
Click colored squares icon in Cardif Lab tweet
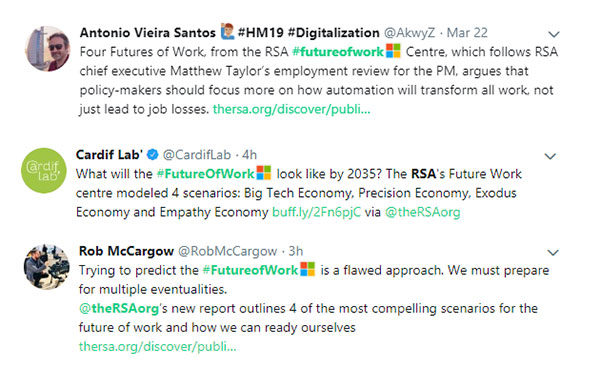pyautogui.click(x=264, y=173)
